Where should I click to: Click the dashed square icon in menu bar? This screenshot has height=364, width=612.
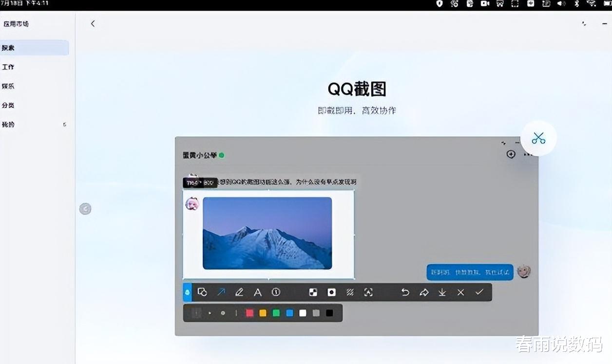(515, 3)
